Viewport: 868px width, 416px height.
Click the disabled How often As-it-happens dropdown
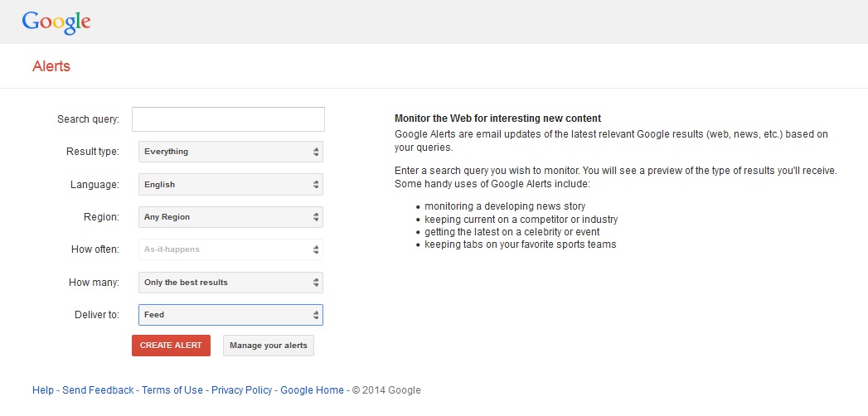coord(230,249)
